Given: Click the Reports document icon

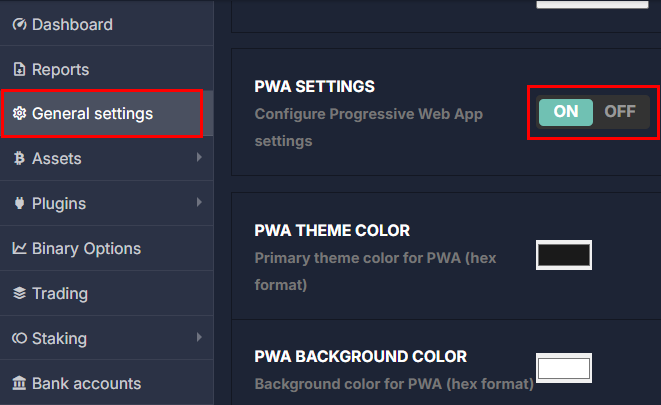Looking at the screenshot, I should 19,70.
